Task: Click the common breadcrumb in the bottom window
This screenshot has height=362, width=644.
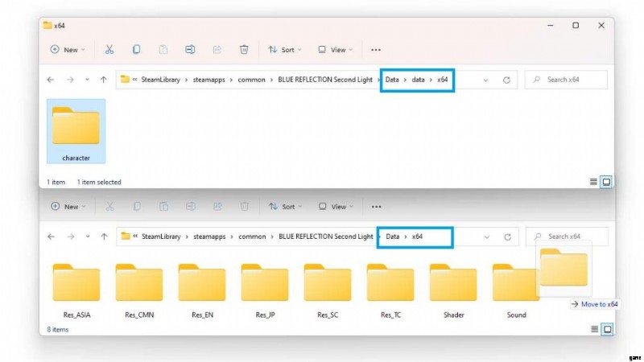Action: point(251,237)
